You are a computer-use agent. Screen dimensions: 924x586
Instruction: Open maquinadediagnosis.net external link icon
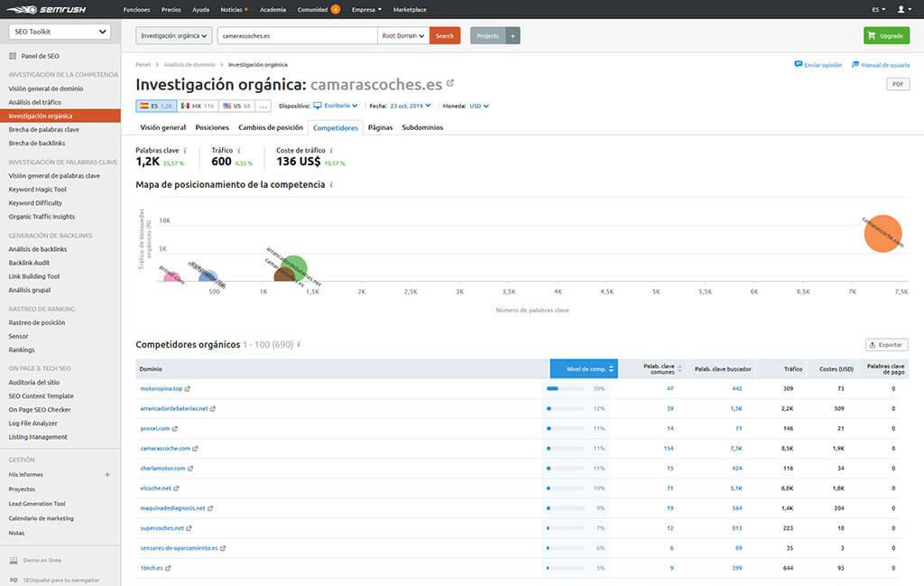click(x=210, y=508)
